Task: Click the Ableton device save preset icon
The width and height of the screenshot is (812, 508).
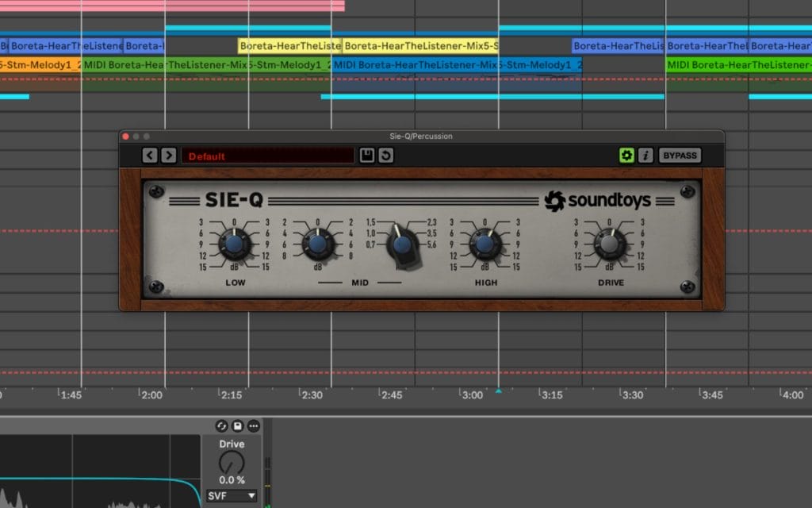Action: tap(237, 426)
